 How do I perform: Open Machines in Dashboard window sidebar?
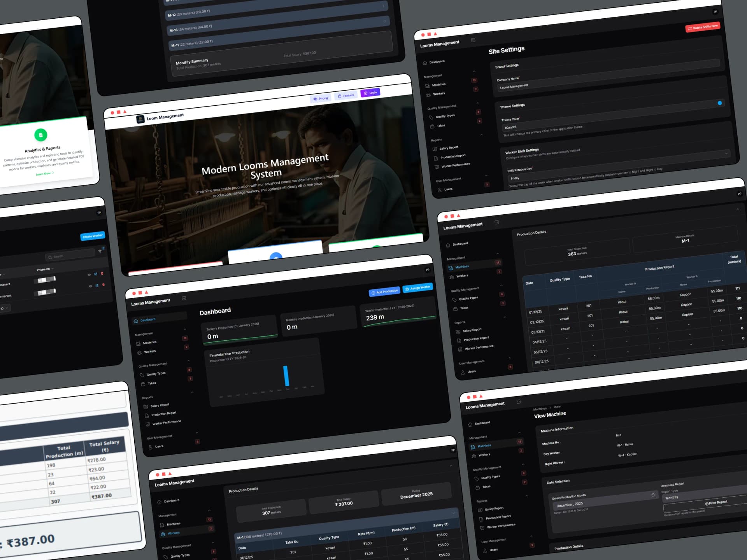pyautogui.click(x=149, y=343)
